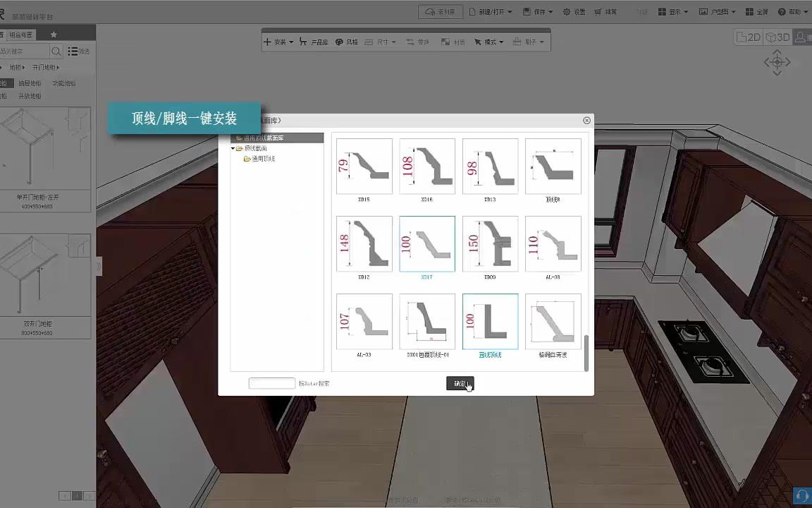
Task: Open the favorites star tab
Action: (x=53, y=33)
